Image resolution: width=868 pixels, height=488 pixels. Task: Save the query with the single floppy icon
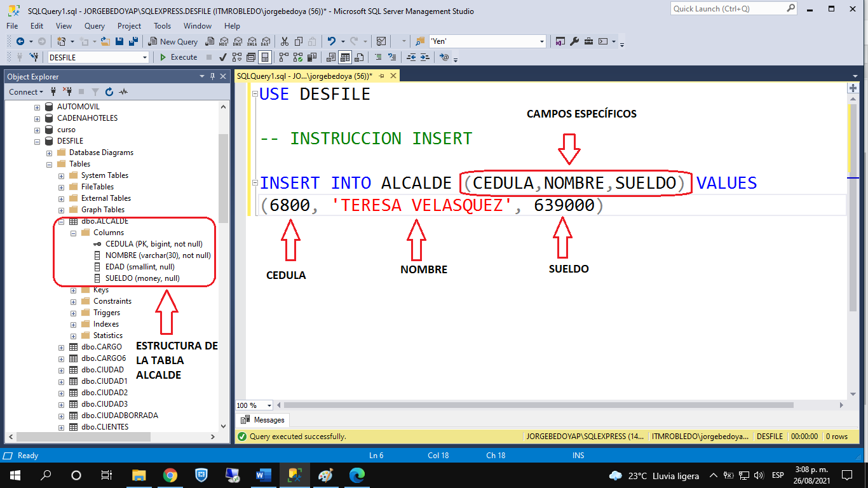119,41
